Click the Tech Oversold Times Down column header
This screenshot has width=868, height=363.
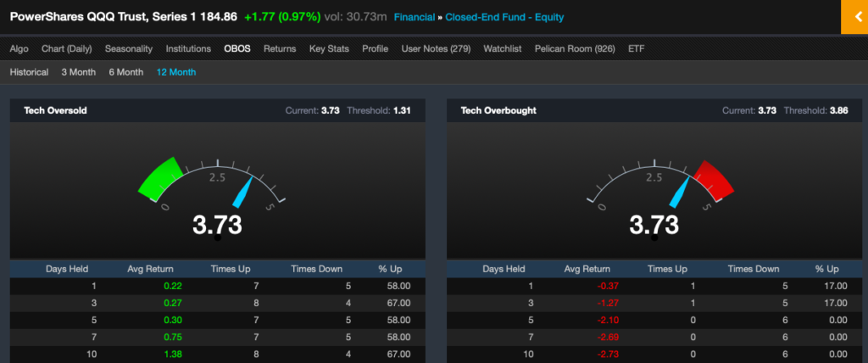(x=317, y=270)
